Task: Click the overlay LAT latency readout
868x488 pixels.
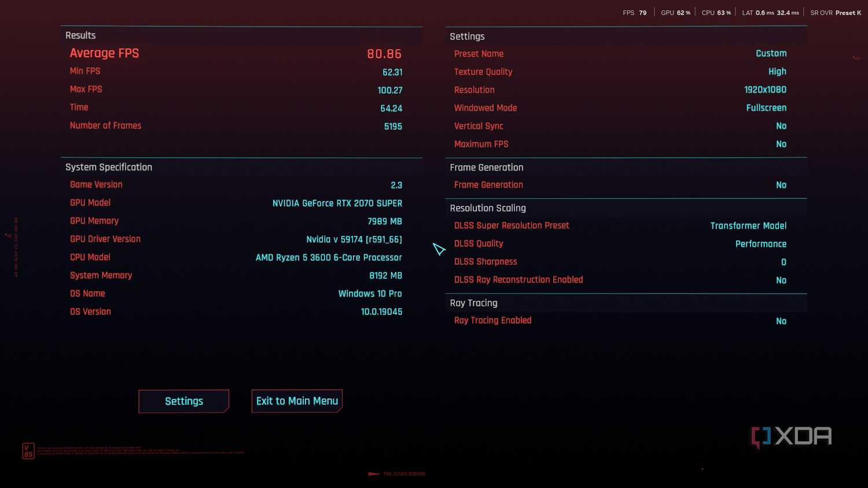Action: tap(771, 13)
